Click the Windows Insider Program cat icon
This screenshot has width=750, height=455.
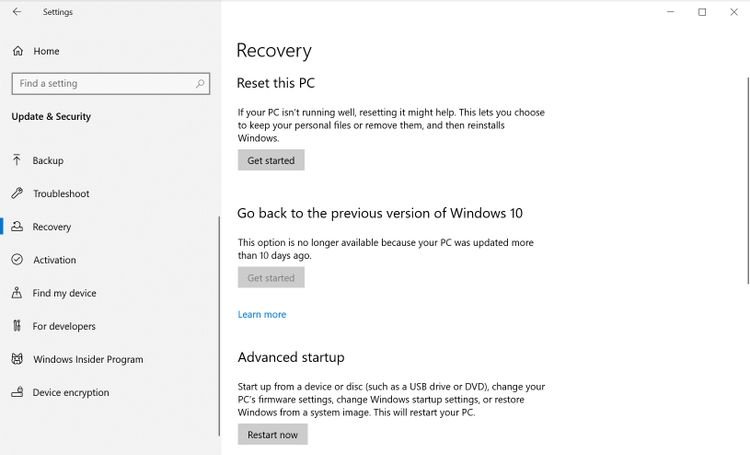tap(17, 359)
